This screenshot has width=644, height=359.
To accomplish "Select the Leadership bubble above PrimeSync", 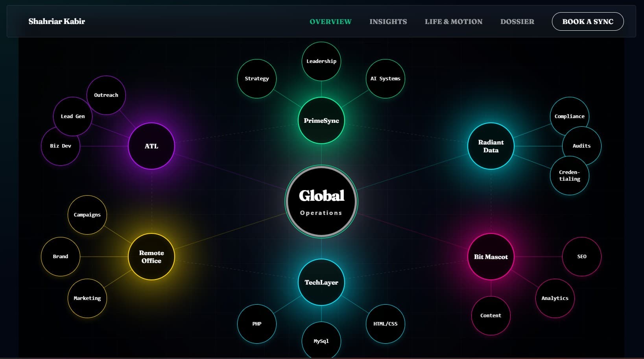I will [321, 61].
